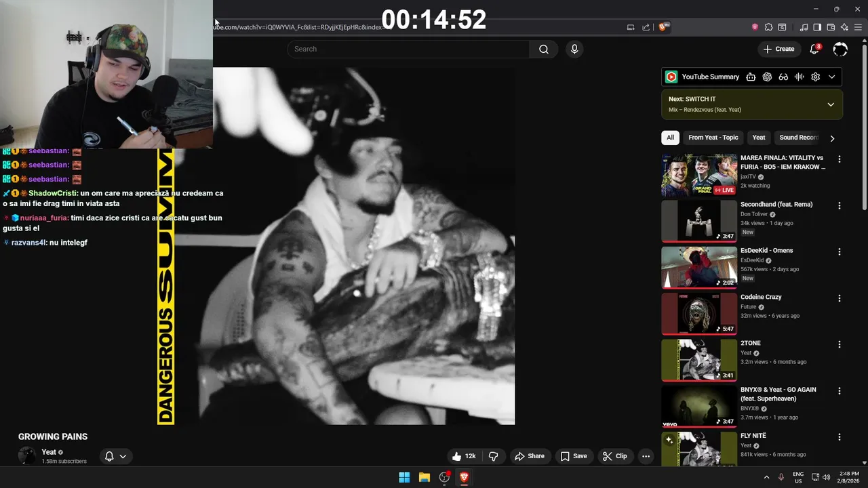This screenshot has width=868, height=488.
Task: Open the Brave playlist music note icon
Action: click(804, 27)
